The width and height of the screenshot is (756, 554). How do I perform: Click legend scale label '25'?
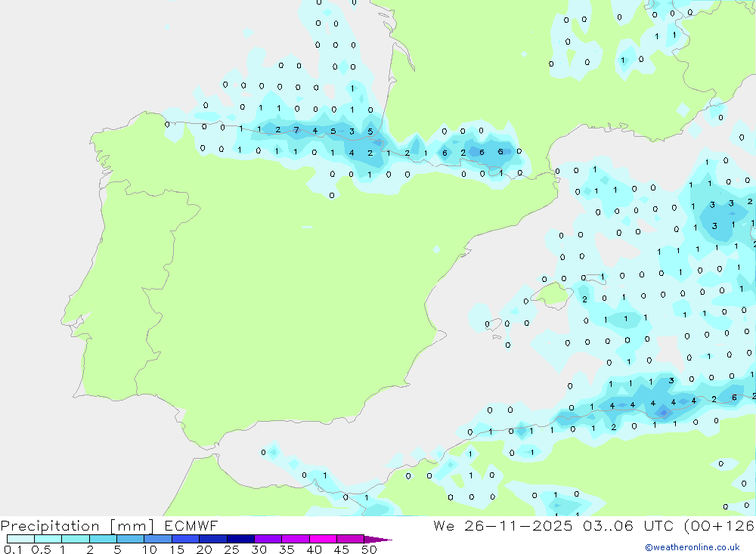tap(232, 549)
